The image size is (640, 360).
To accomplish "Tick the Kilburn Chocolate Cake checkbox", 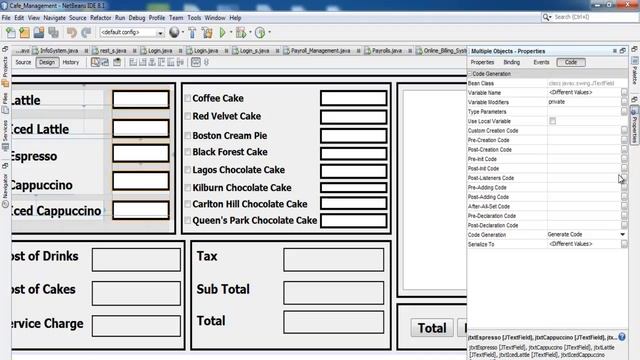I will point(188,188).
